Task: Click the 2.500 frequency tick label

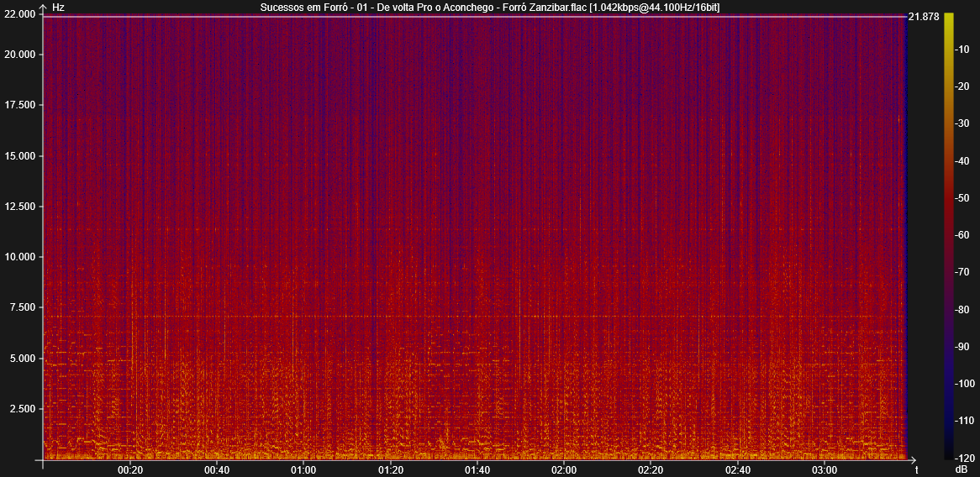Action: tap(21, 408)
